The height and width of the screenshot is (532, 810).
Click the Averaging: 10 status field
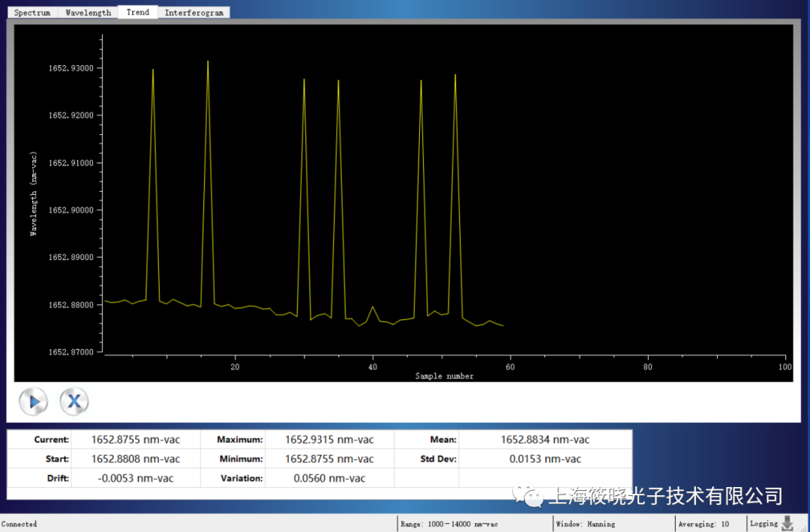pyautogui.click(x=703, y=524)
